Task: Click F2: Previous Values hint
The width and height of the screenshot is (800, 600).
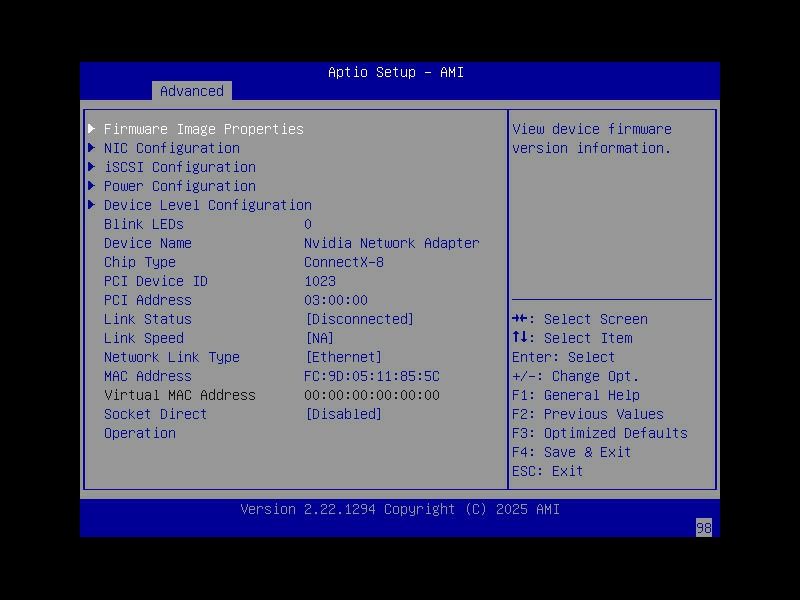Action: (x=588, y=414)
